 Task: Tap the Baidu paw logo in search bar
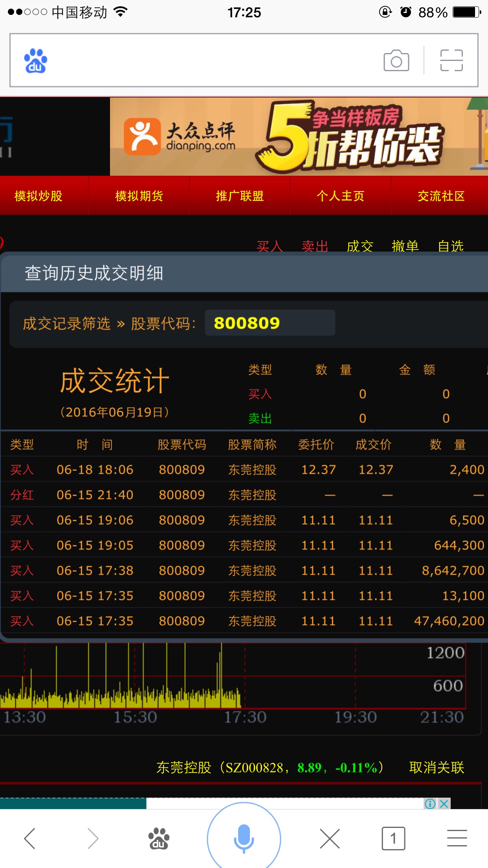35,61
